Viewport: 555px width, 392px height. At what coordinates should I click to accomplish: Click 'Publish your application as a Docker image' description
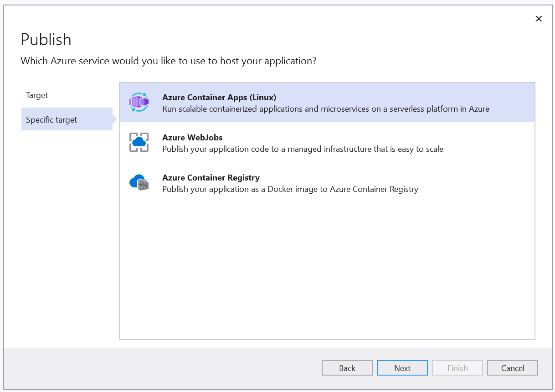(x=290, y=189)
